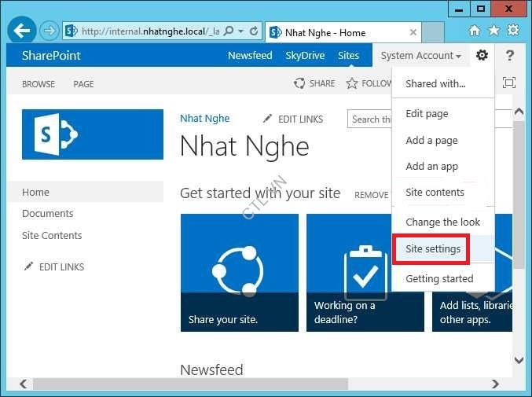The image size is (532, 397).
Task: Click vertical scrollbar down arrow
Action: pos(519,360)
